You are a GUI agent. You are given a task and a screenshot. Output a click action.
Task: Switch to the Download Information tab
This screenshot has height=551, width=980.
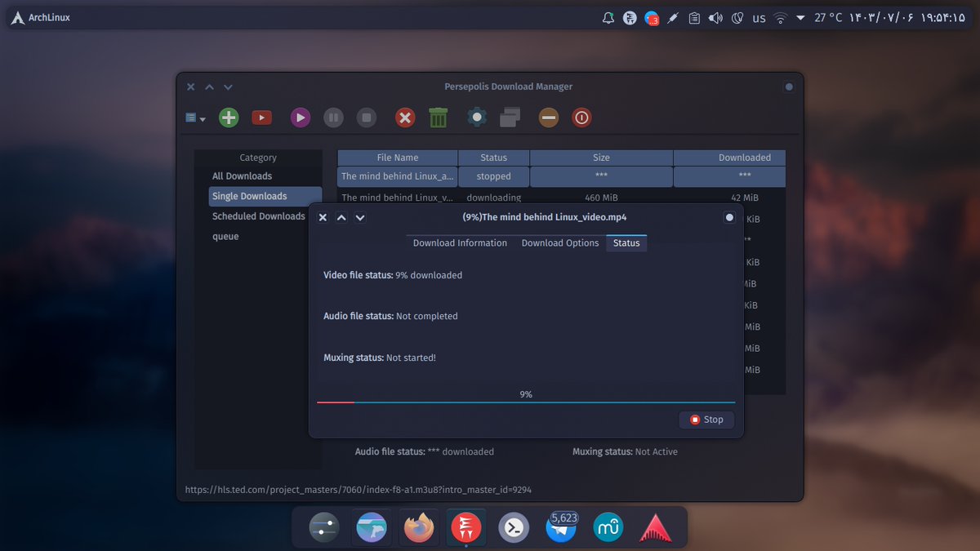(x=460, y=243)
